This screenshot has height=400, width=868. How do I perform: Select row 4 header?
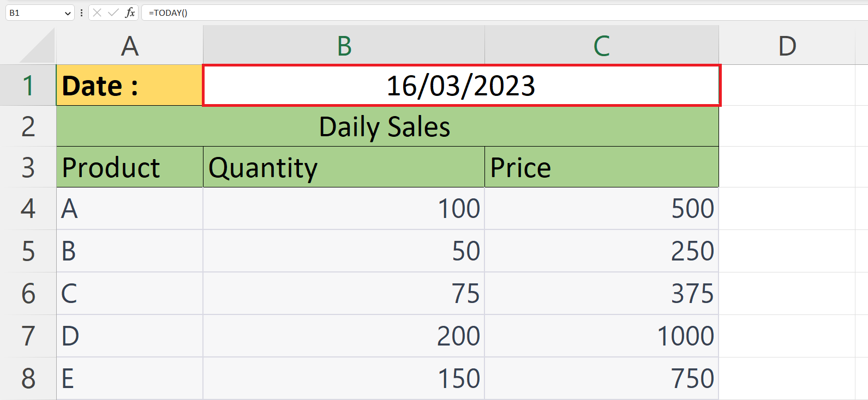coord(28,209)
